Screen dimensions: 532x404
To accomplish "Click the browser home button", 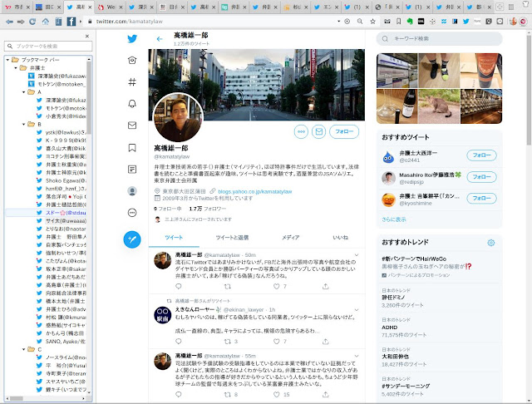I will point(46,22).
